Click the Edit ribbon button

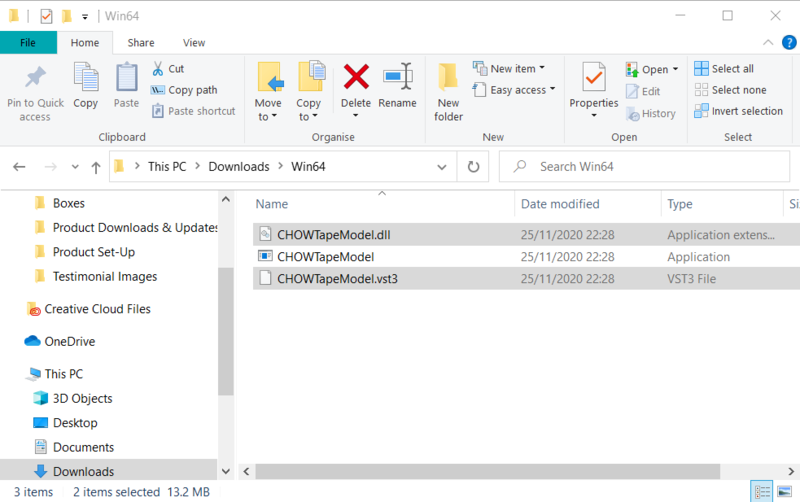(x=643, y=91)
